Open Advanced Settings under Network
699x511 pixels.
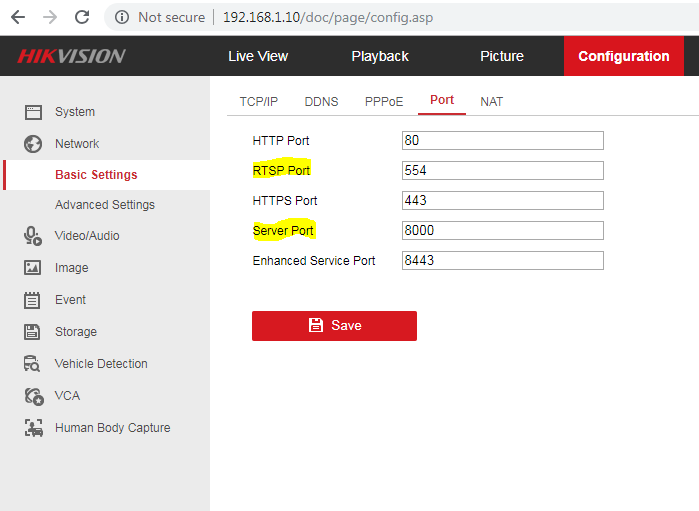pyautogui.click(x=105, y=205)
